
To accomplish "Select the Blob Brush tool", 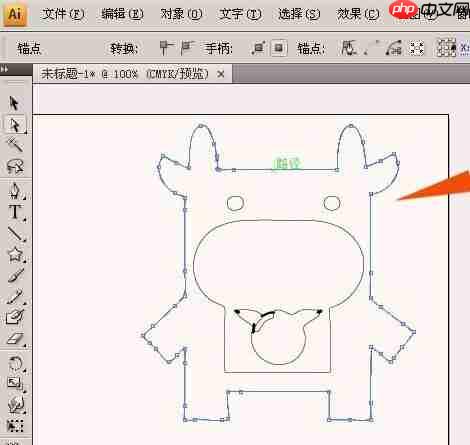I will tap(15, 317).
